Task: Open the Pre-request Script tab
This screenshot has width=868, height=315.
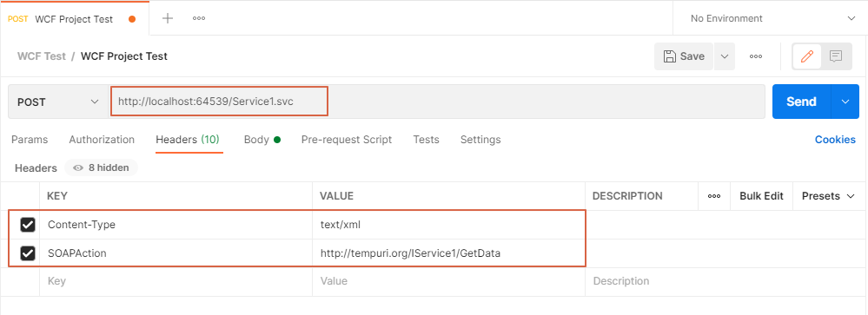Action: (x=347, y=140)
